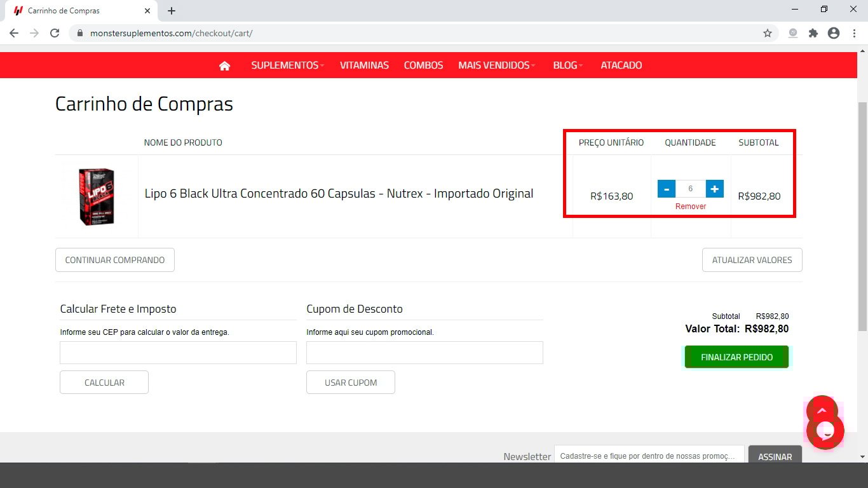The image size is (868, 488).
Task: Click the browser back arrow
Action: pos(14,33)
